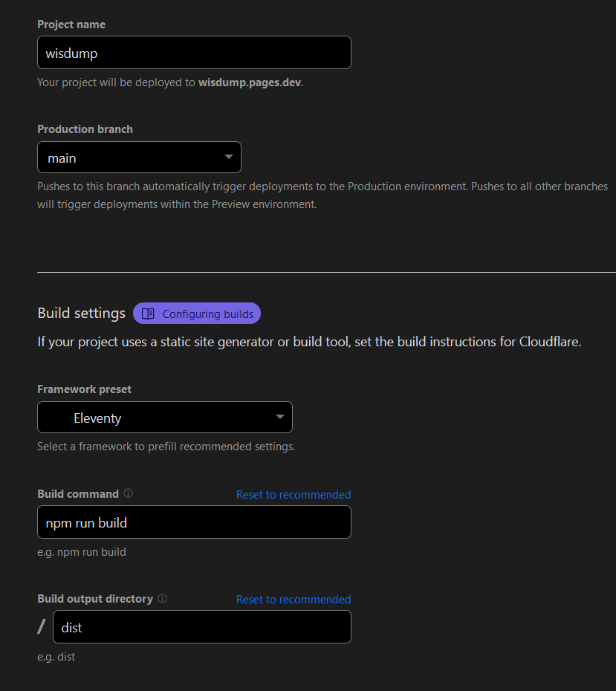Image resolution: width=616 pixels, height=691 pixels.
Task: Open the Production branch dropdown
Action: point(139,157)
